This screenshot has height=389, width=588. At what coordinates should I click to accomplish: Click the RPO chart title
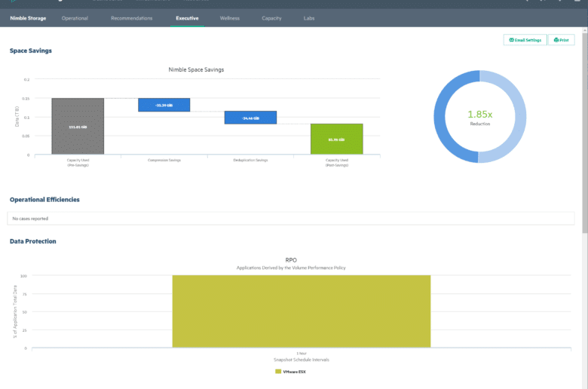pyautogui.click(x=291, y=260)
